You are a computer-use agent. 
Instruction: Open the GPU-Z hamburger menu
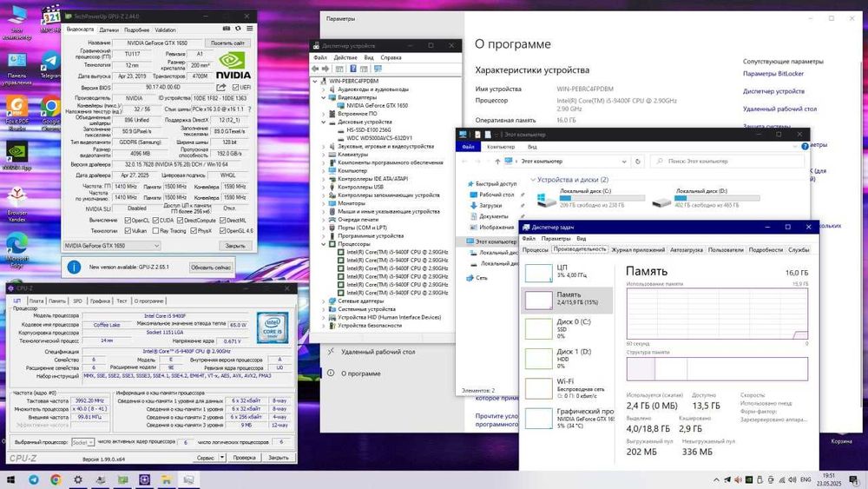click(x=250, y=29)
